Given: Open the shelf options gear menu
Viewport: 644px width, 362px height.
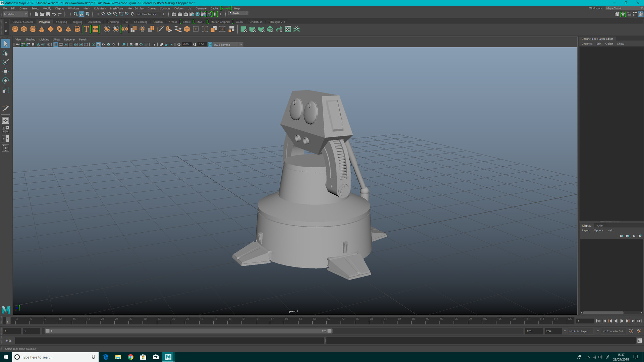Looking at the screenshot, I should coord(6,31).
